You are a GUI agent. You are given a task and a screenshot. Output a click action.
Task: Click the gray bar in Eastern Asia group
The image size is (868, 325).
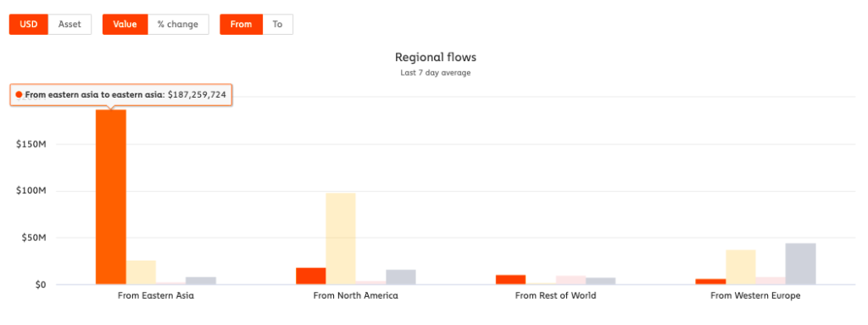[201, 281]
